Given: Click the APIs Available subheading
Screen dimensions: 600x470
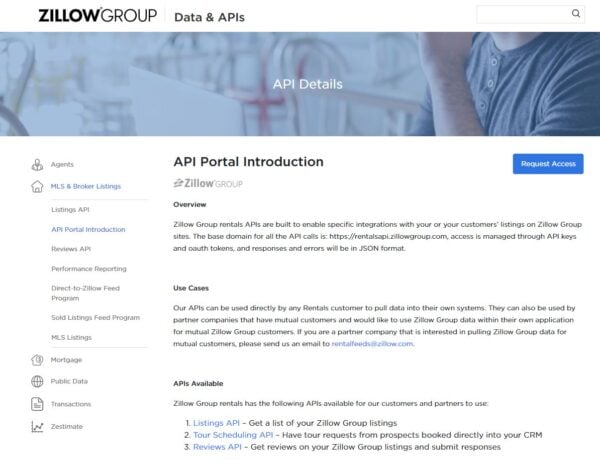Looking at the screenshot, I should click(x=198, y=384).
